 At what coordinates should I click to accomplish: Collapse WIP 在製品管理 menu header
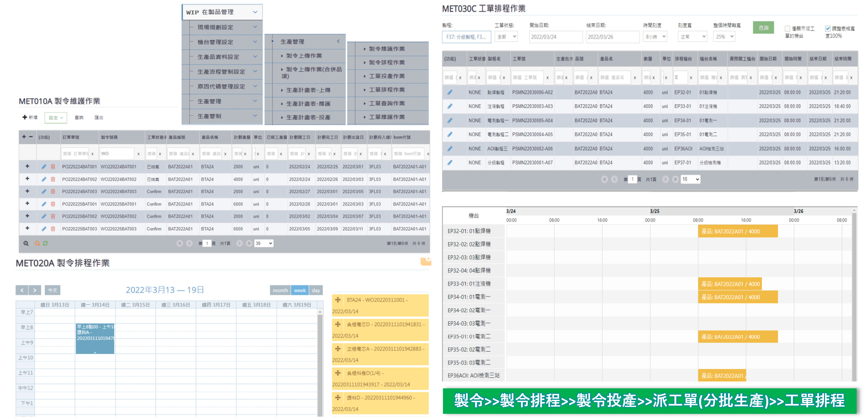tap(222, 12)
